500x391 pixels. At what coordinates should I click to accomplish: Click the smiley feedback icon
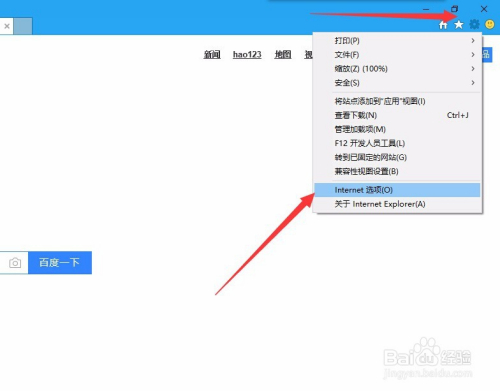(x=489, y=24)
